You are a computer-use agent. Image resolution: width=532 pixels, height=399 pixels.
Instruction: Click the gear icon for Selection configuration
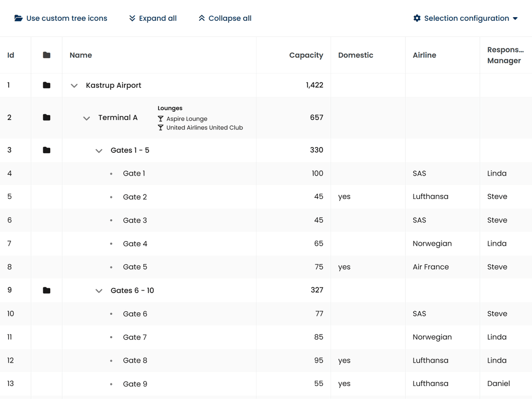pos(417,18)
